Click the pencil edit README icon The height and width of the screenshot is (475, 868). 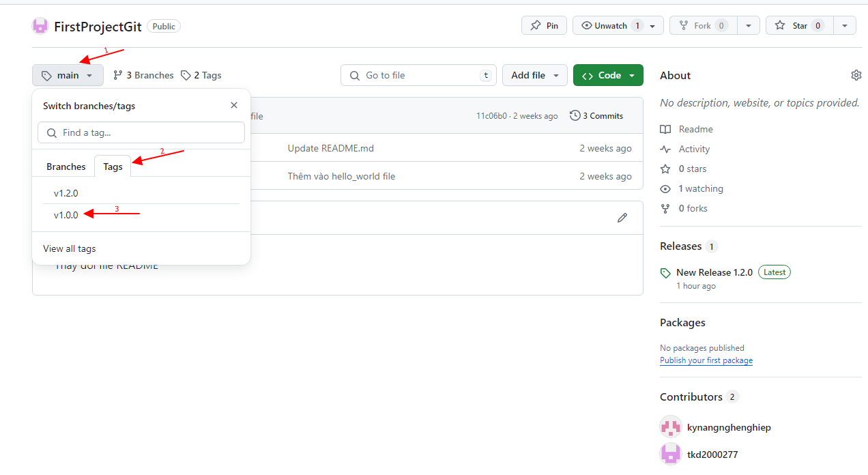(622, 218)
